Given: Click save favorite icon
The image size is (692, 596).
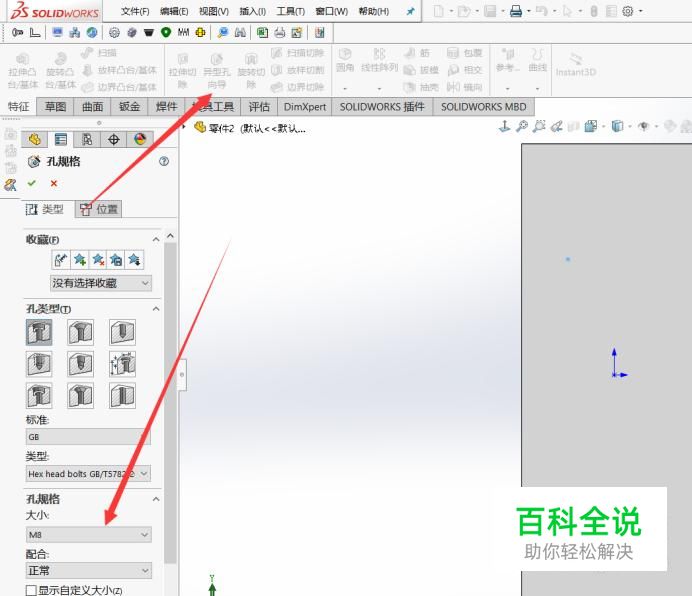Looking at the screenshot, I should coord(116,260).
